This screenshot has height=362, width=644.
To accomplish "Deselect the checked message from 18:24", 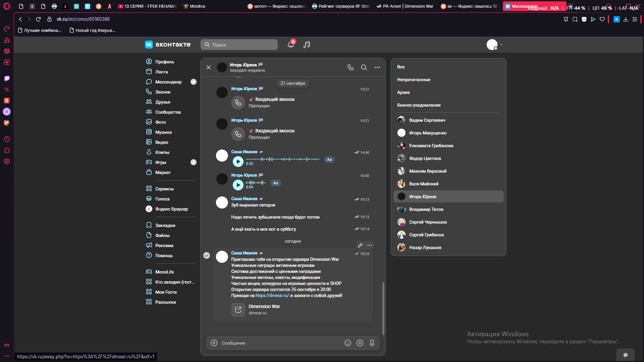I will point(207,255).
